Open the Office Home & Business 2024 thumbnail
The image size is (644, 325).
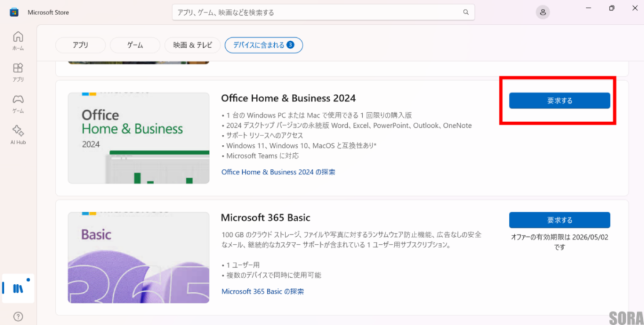[138, 138]
